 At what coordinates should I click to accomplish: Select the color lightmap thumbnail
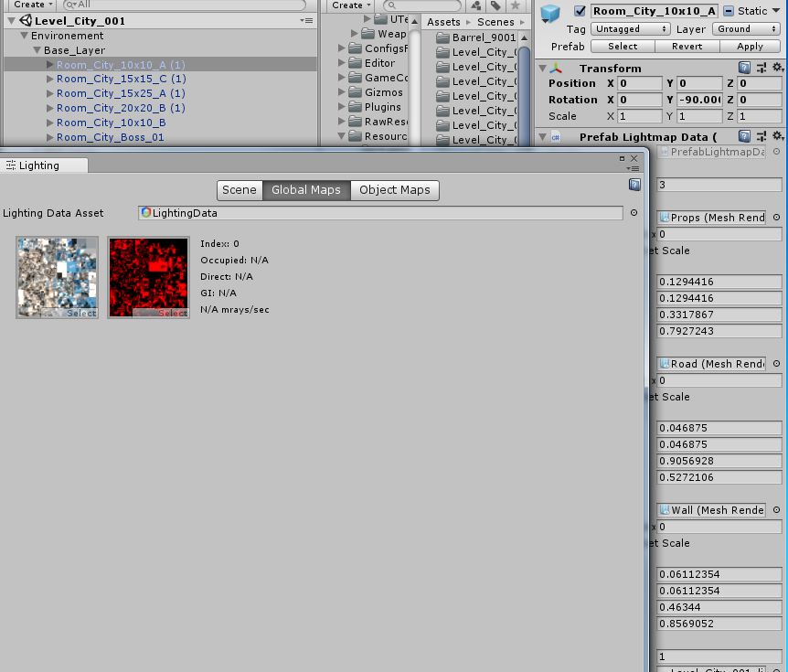57,277
